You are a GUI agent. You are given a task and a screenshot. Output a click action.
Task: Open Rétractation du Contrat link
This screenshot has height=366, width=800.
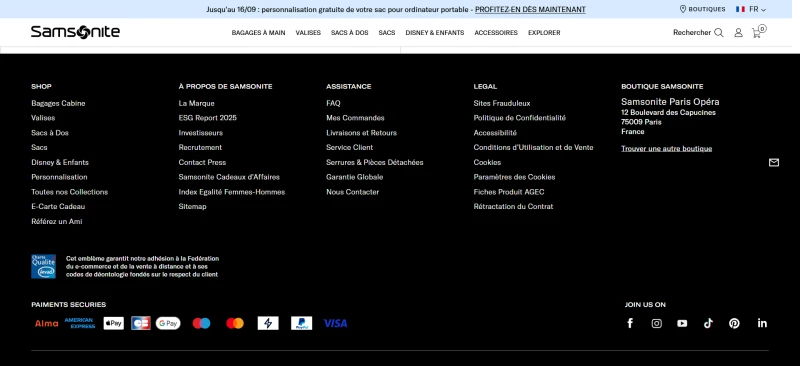coord(513,207)
